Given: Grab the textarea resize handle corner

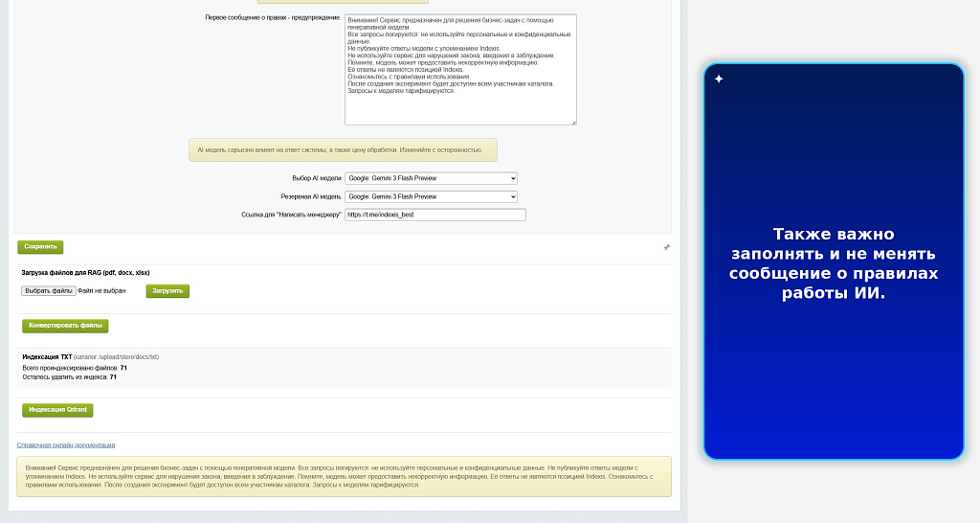Looking at the screenshot, I should coord(573,122).
